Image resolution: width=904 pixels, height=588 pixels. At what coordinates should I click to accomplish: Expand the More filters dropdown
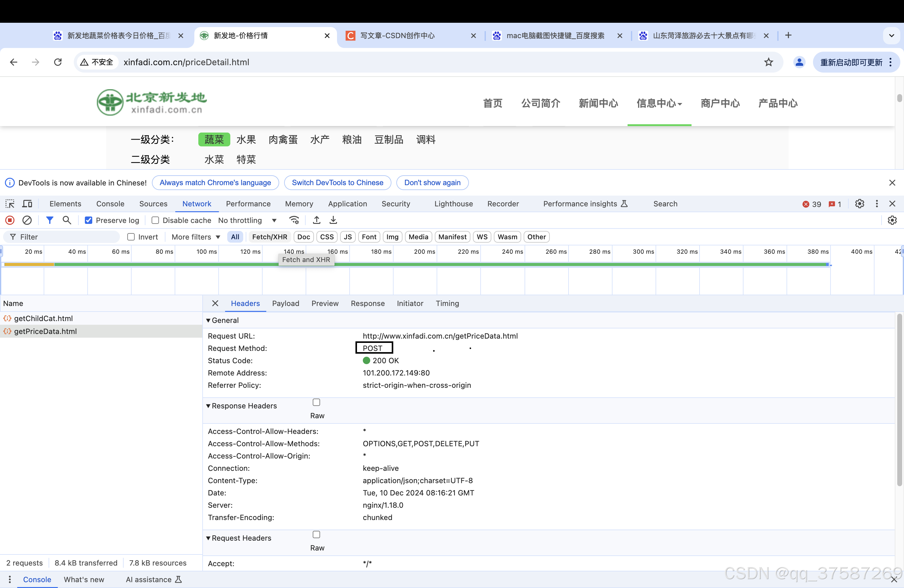click(196, 236)
